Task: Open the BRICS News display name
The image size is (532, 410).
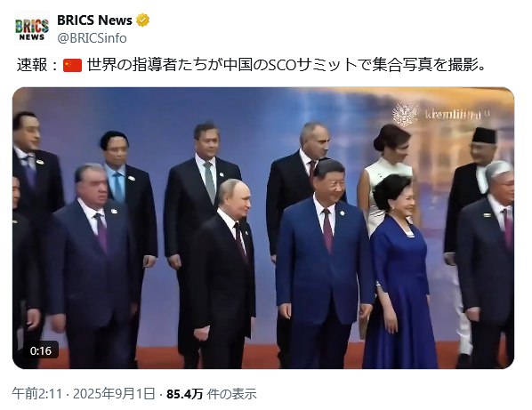Action: click(94, 20)
